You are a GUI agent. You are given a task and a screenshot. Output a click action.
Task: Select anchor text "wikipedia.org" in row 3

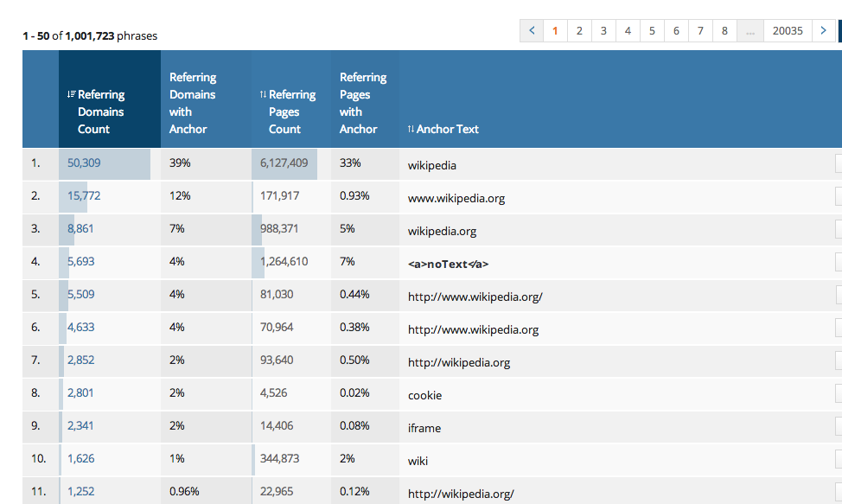(442, 231)
